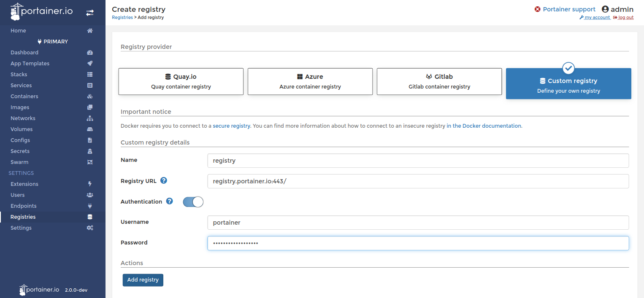Open the secure registry link
644x298 pixels.
tap(231, 126)
